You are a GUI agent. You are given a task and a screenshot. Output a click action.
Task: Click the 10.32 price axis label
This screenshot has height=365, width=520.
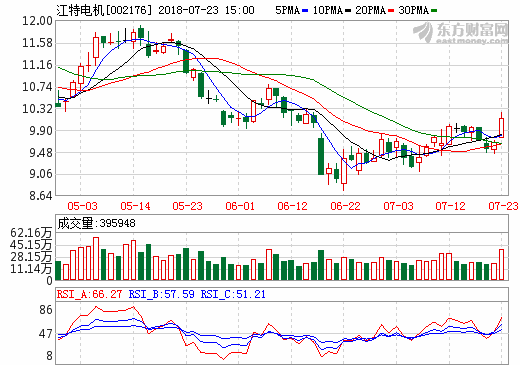(x=37, y=109)
